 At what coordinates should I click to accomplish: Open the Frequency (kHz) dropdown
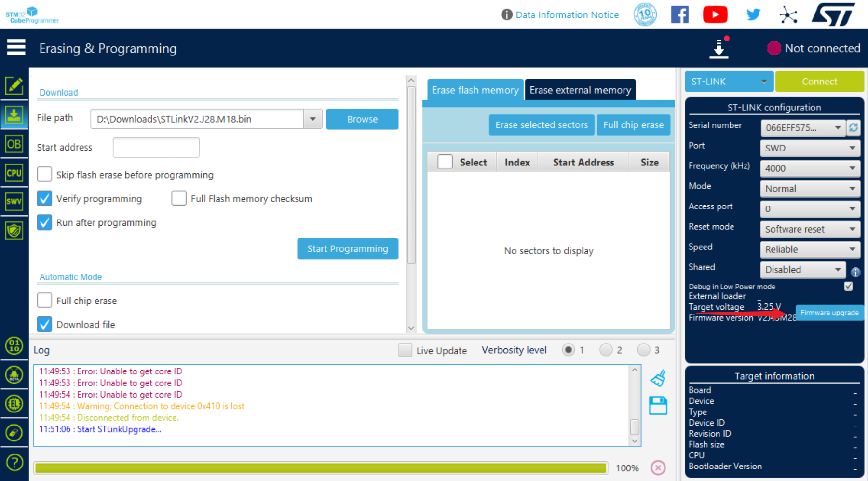[810, 168]
